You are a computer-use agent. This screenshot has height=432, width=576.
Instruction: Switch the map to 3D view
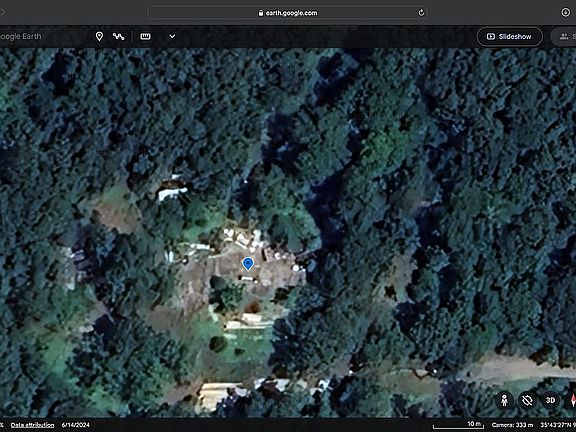550,400
